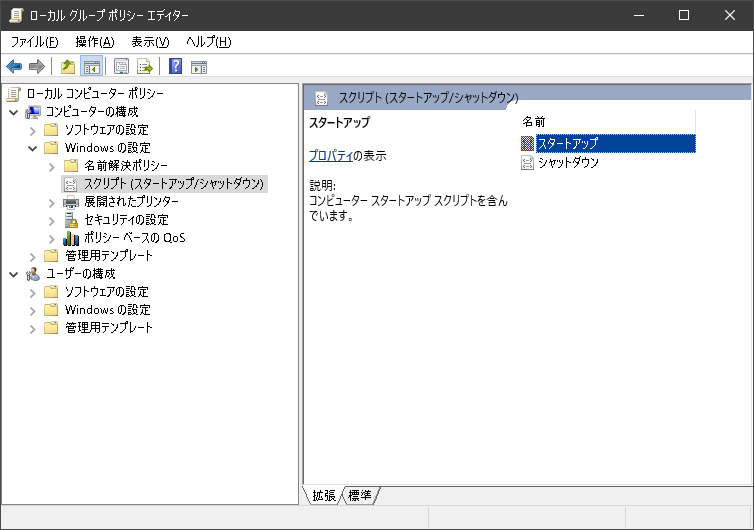
Task: Select コンピューターの構成 label in tree
Action: [x=92, y=112]
